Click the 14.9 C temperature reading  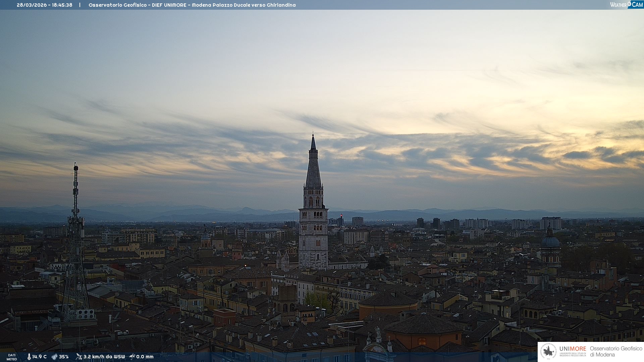40,357
